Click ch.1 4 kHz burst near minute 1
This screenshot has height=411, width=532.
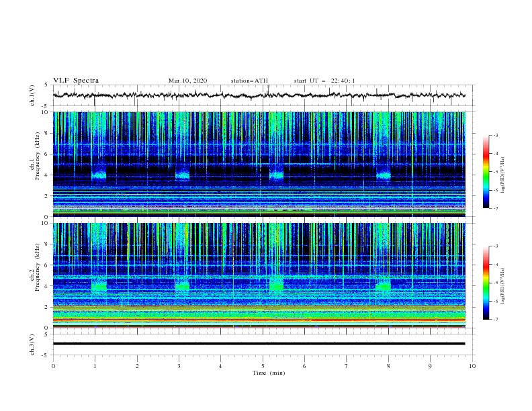click(x=99, y=174)
